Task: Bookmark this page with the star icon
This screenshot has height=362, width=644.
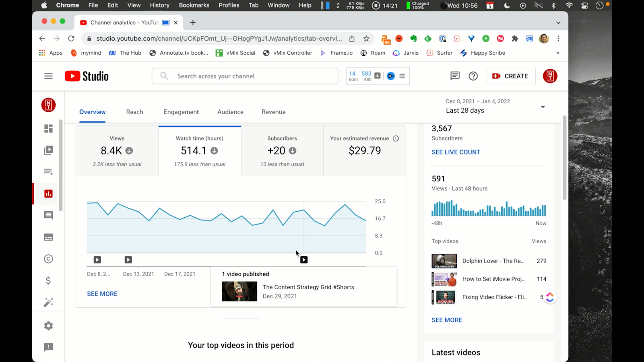Action: point(366,39)
